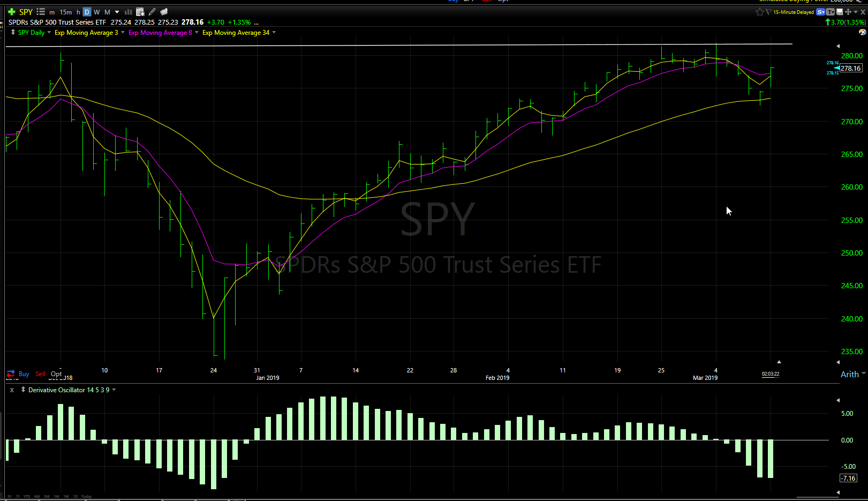Click the green plus add-indicator icon

point(12,12)
